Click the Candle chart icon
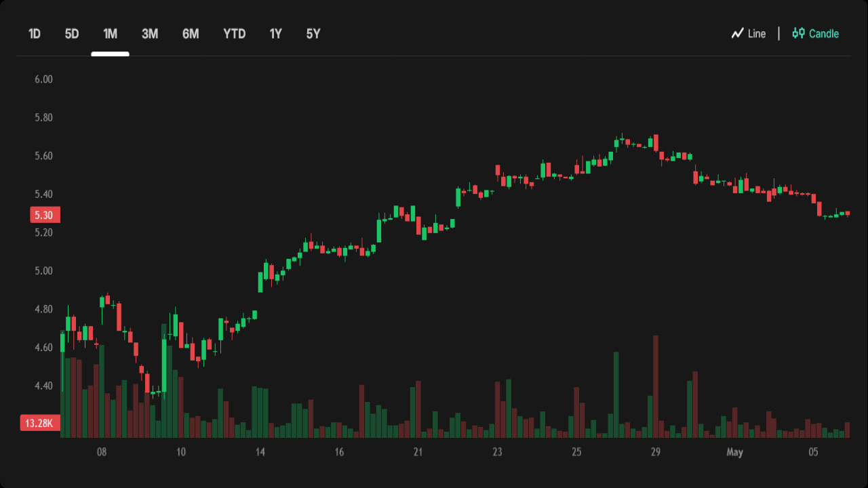This screenshot has height=488, width=868. click(x=799, y=33)
